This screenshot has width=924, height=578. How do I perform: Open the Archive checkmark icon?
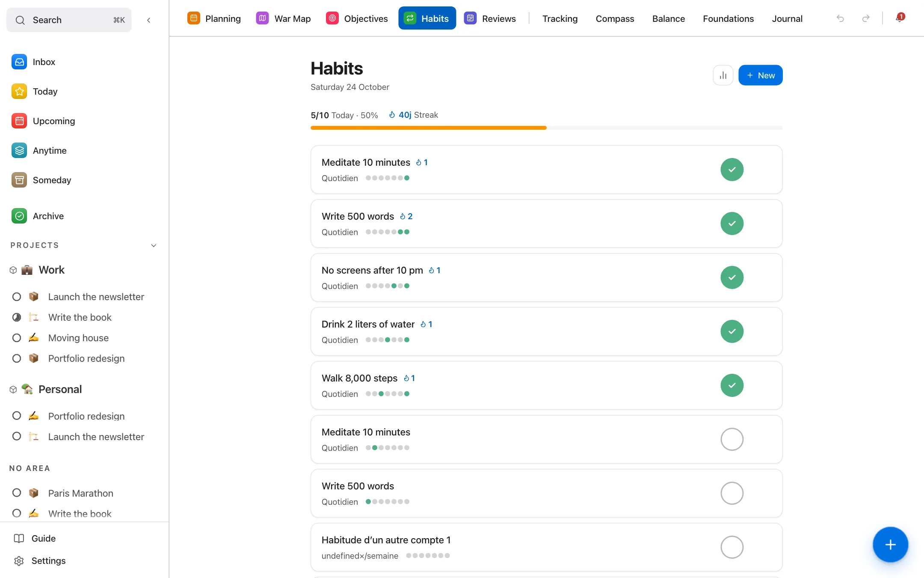click(x=19, y=216)
